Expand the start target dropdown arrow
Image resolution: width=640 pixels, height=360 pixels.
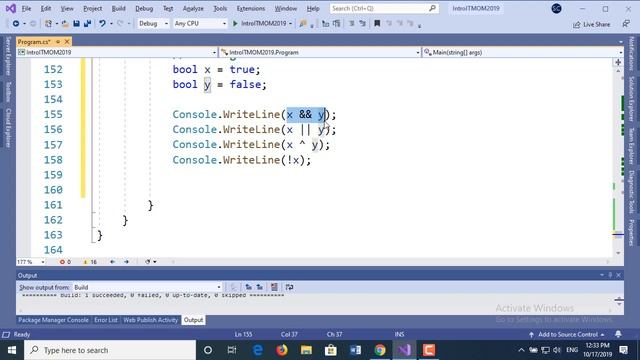pos(290,24)
